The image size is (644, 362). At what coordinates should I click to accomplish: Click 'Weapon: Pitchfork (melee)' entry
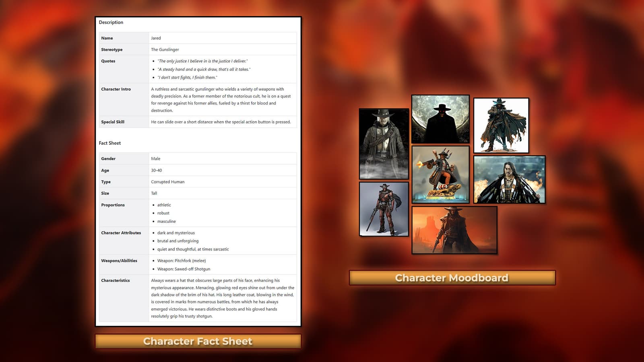pos(182,261)
